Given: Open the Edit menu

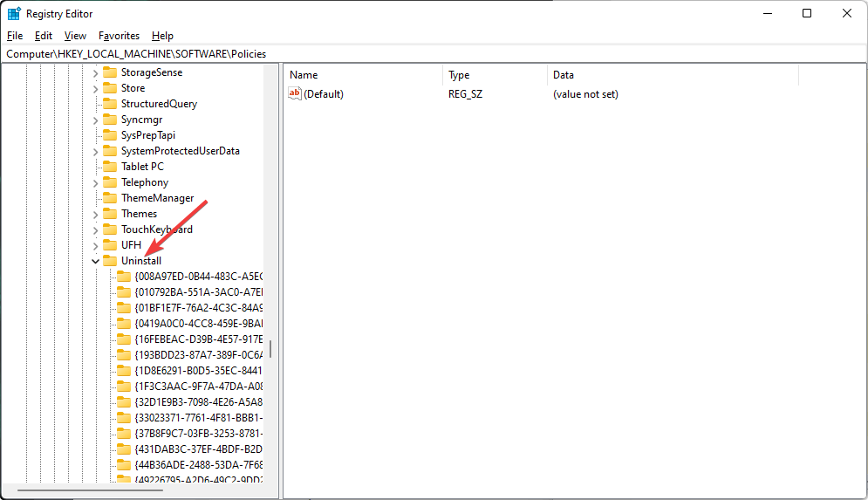Looking at the screenshot, I should point(43,36).
